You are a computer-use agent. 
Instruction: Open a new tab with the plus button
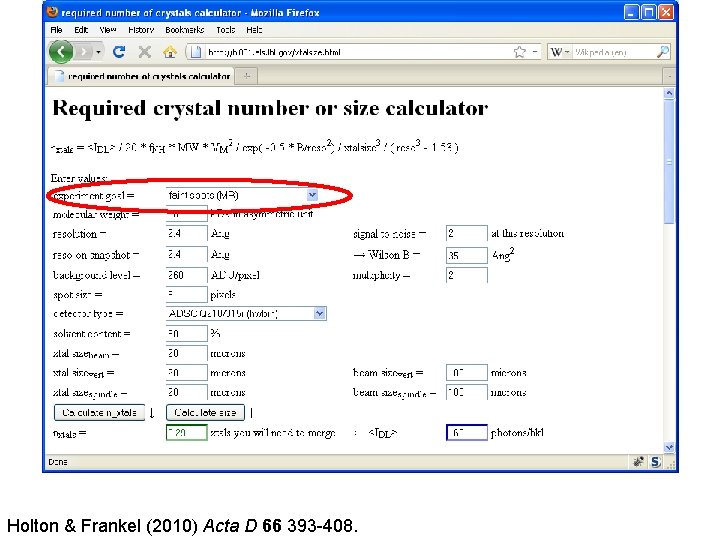[247, 76]
